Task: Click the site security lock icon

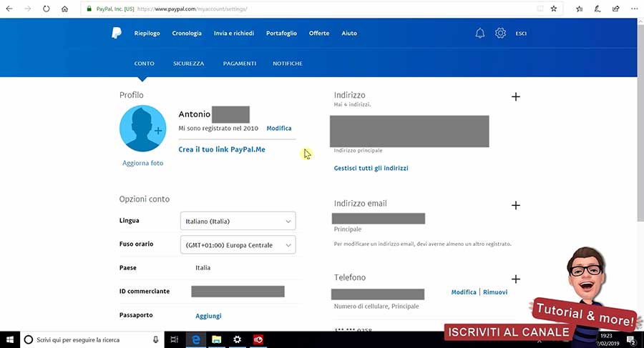Action: point(89,9)
